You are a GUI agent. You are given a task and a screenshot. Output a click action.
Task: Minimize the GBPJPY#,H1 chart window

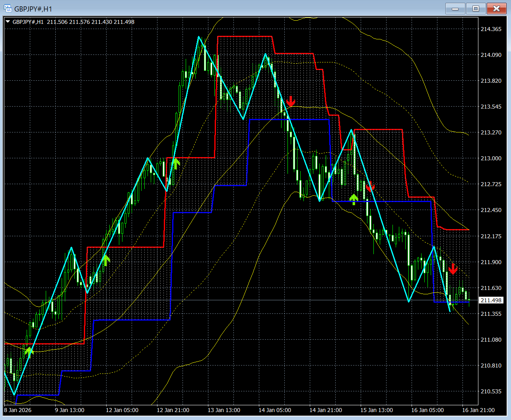pos(455,8)
